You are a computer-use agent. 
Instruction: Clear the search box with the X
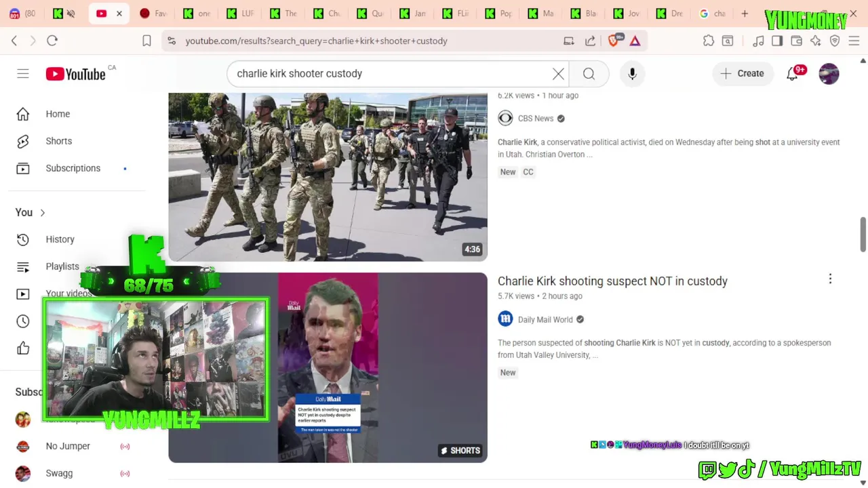pos(558,73)
